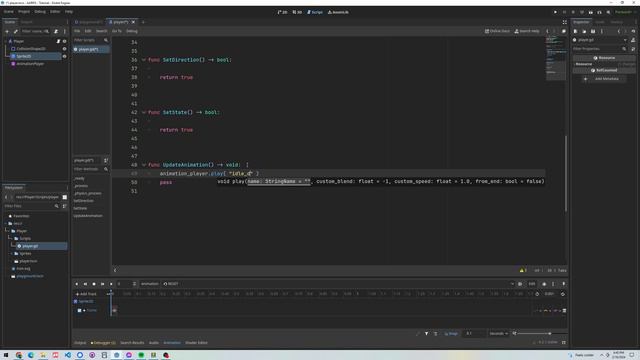Viewport: 640px width, 360px height.
Task: Toggle visibility of CollisionShape2D node
Action: click(64, 49)
